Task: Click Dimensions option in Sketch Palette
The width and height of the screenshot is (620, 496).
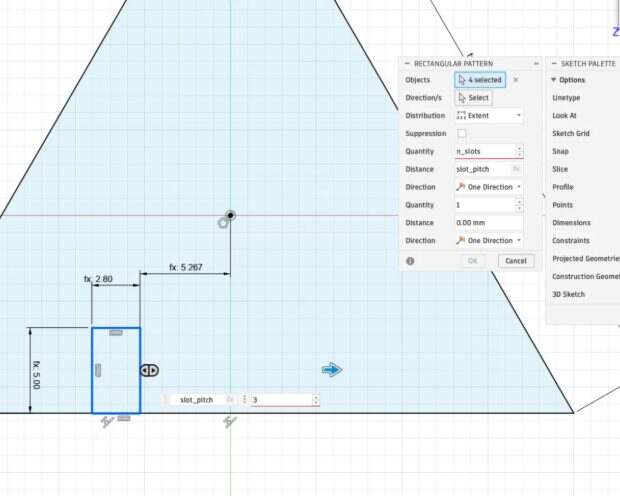Action: (x=571, y=223)
